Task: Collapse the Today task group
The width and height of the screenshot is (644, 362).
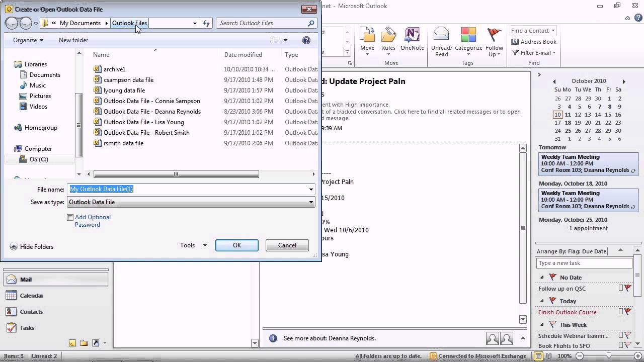Action: [x=542, y=301]
